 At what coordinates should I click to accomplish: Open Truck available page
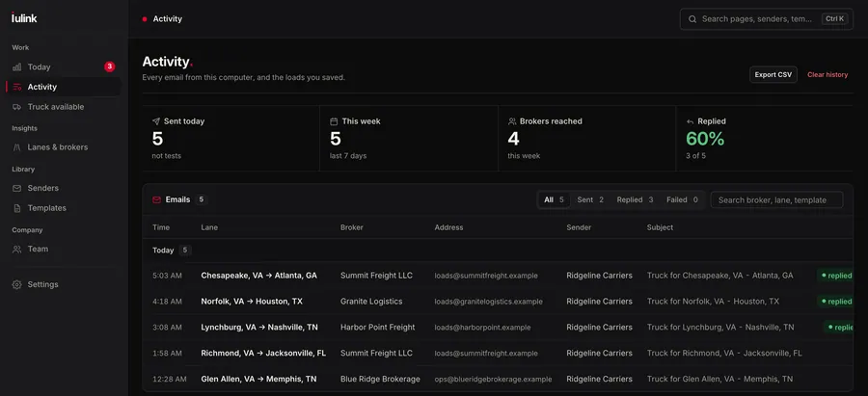(x=63, y=107)
